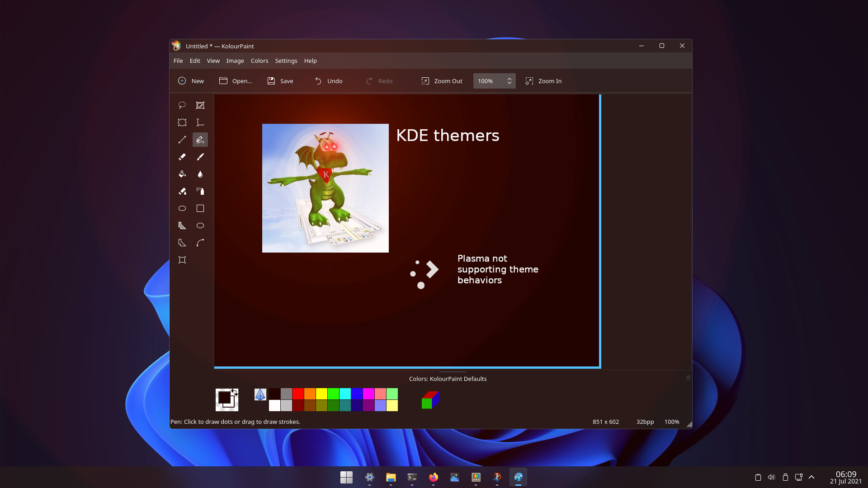Image resolution: width=868 pixels, height=488 pixels.
Task: Click the RGB color cube icon
Action: [430, 400]
